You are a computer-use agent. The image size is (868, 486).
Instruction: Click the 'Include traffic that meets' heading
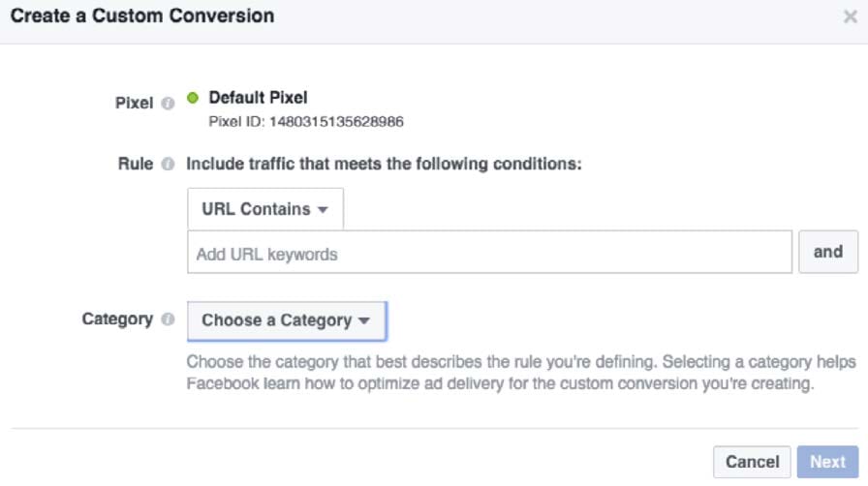pyautogui.click(x=384, y=165)
